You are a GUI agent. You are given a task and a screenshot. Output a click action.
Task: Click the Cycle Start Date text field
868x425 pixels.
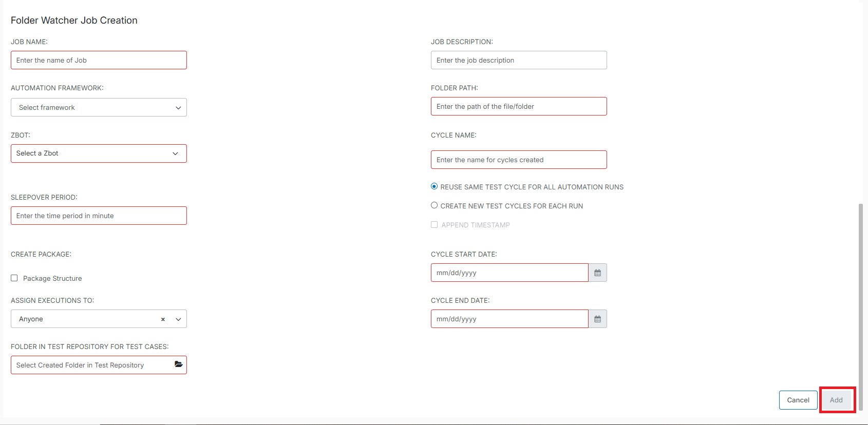point(509,273)
